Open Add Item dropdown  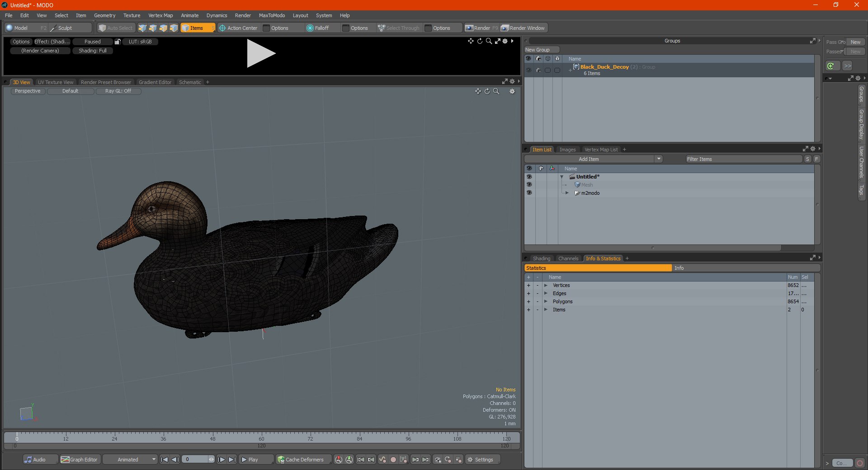(659, 159)
